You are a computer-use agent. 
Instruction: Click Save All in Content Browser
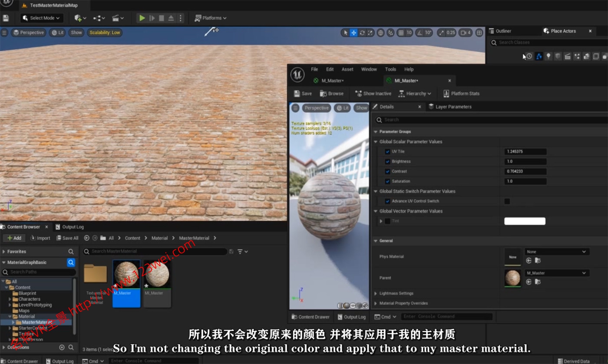click(67, 238)
